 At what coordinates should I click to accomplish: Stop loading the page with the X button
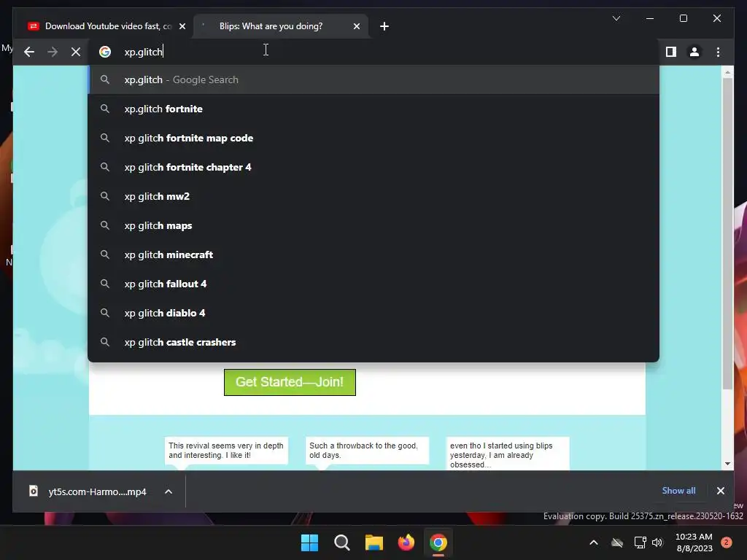(76, 52)
